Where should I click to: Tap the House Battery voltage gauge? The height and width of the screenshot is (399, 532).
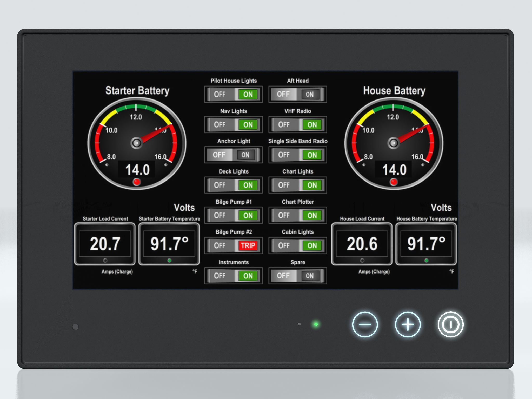tap(394, 143)
